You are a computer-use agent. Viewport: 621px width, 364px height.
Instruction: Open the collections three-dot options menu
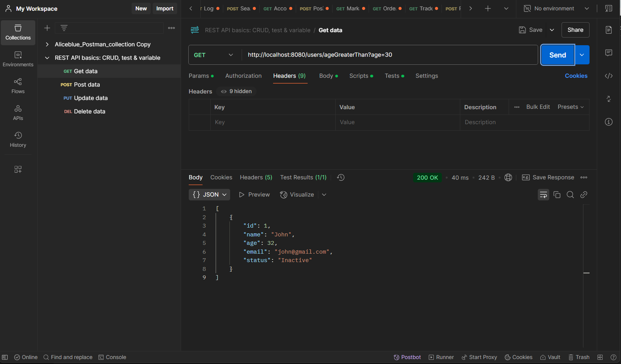point(171,28)
